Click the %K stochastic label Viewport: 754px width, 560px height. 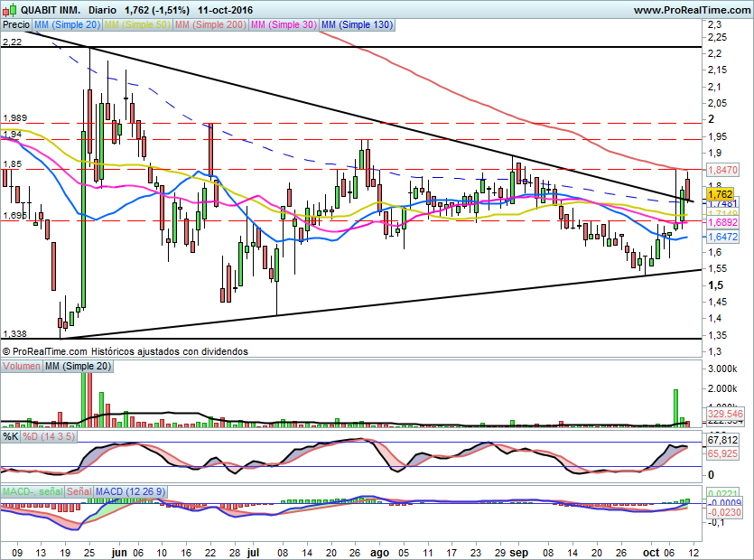coord(11,437)
